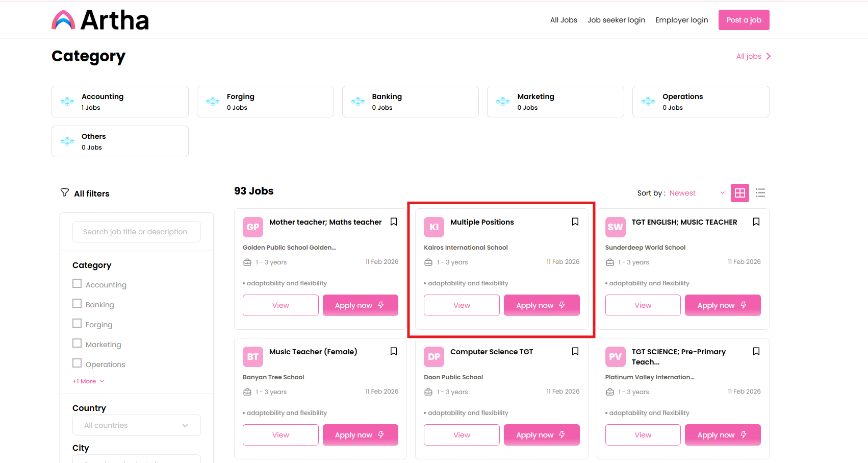Switch to grid view layout
The image size is (868, 463).
click(739, 193)
